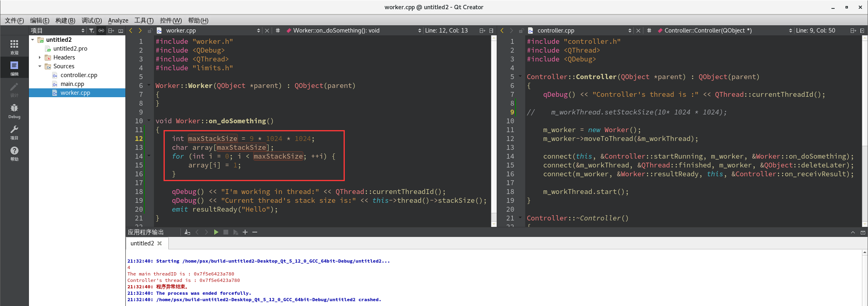Close the untitled2 output tab

[160, 243]
